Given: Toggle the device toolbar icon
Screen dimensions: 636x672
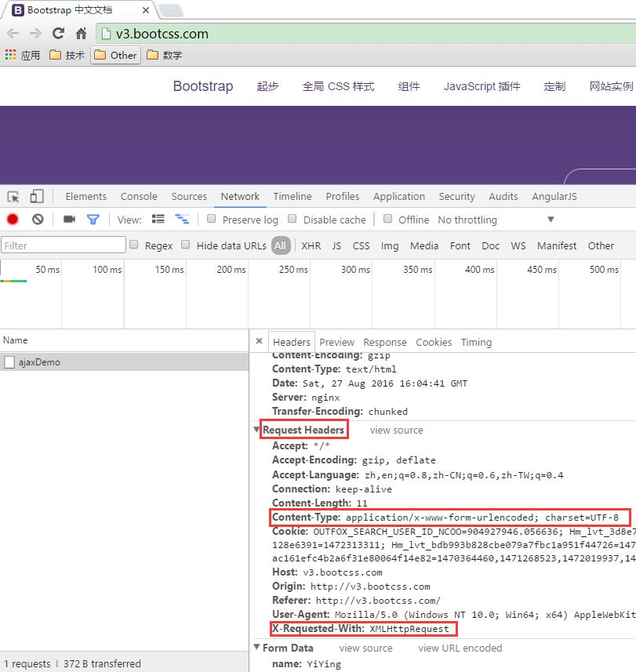Looking at the screenshot, I should (x=37, y=196).
